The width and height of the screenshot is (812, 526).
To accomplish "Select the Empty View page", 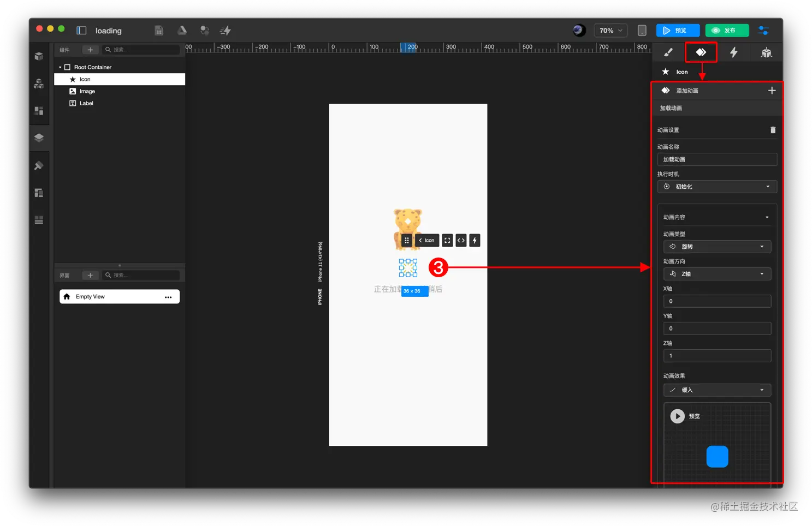I will [120, 297].
